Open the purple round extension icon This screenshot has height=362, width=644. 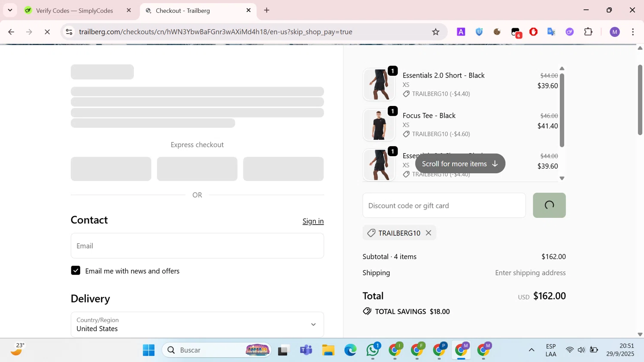[x=570, y=32]
